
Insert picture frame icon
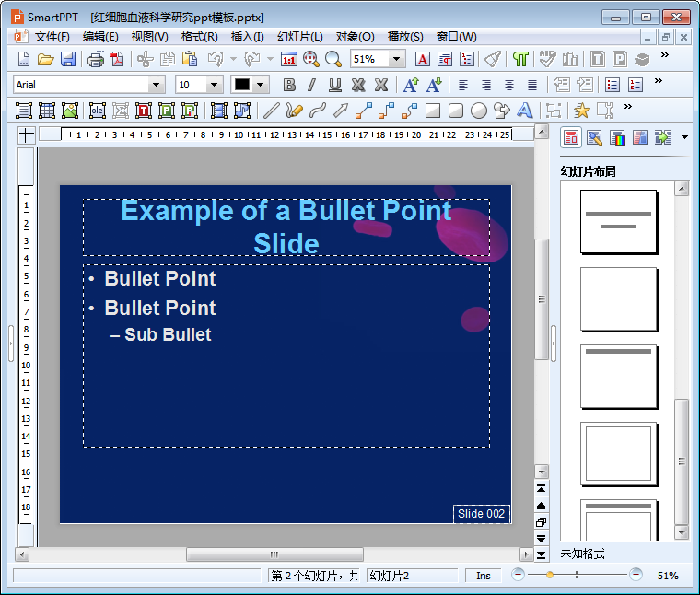[x=70, y=111]
